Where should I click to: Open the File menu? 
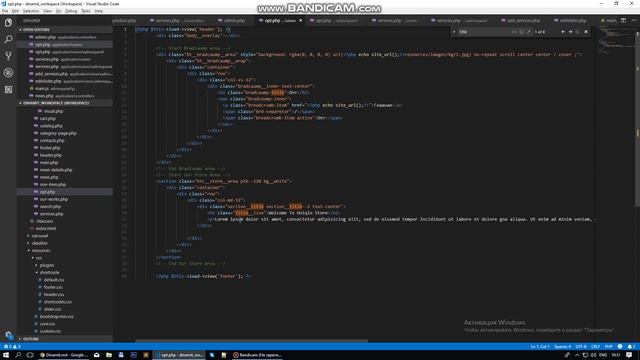click(5, 11)
